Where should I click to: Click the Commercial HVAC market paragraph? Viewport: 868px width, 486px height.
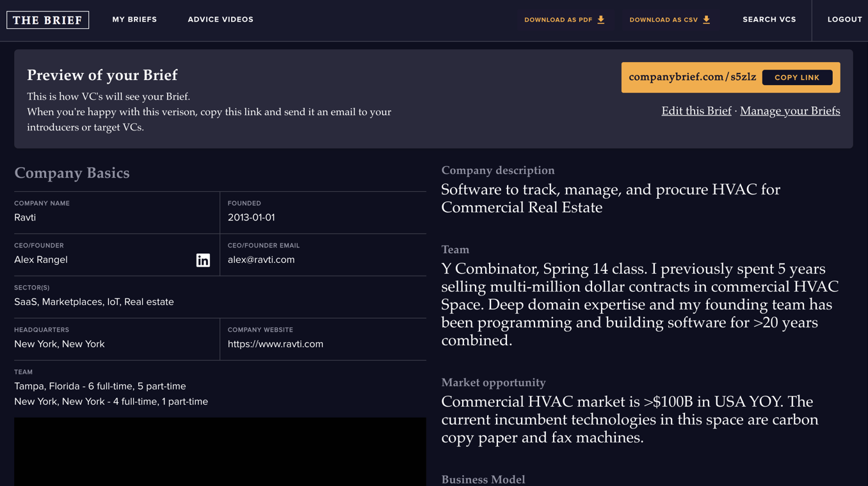click(x=630, y=419)
